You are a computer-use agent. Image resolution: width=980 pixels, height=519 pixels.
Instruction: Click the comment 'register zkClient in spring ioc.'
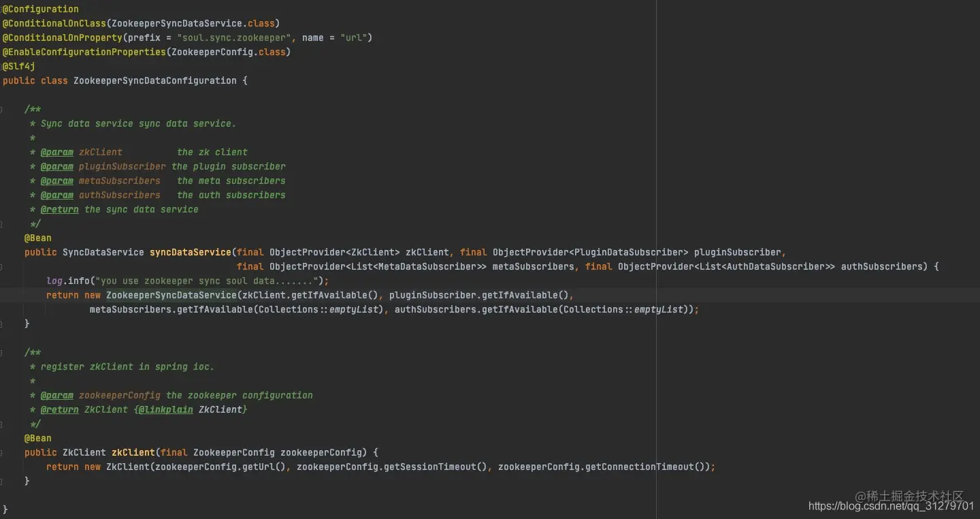pyautogui.click(x=127, y=366)
